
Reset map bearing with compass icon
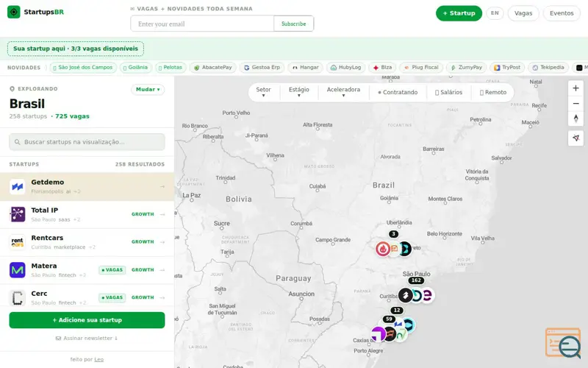coord(576,118)
